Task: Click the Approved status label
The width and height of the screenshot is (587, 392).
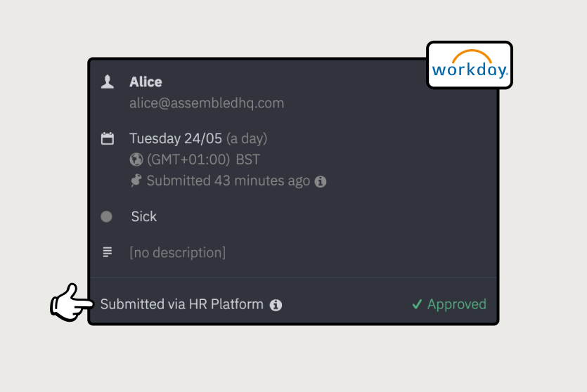Action: [x=456, y=304]
